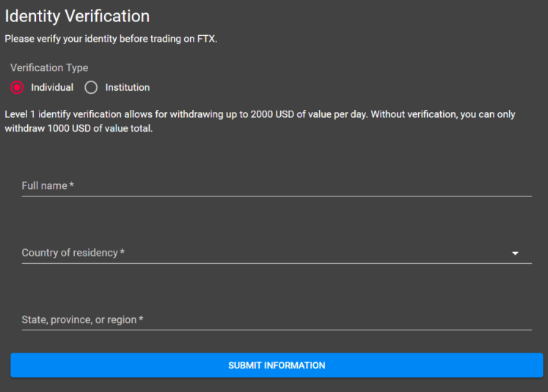
Task: Click the Level 1 verification description paragraph
Action: (x=271, y=122)
